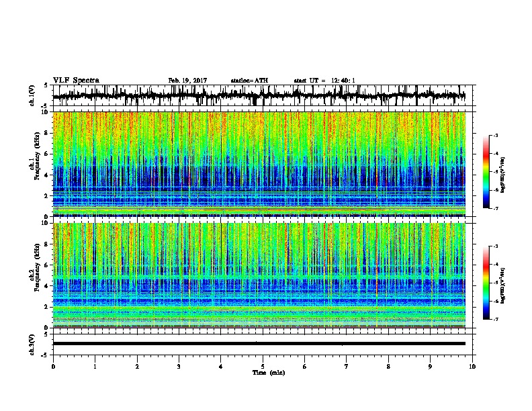Click time axis tick label "6"
The image size is (532, 411).
(305, 367)
